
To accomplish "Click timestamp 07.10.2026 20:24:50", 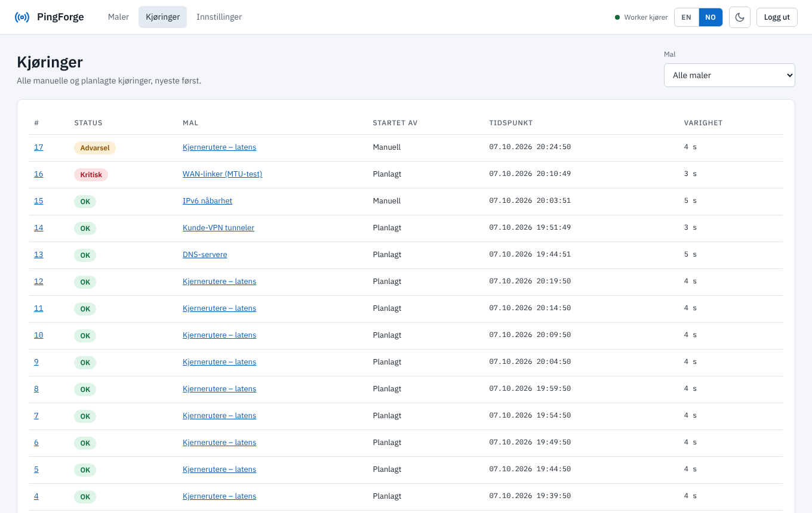I will (x=530, y=147).
